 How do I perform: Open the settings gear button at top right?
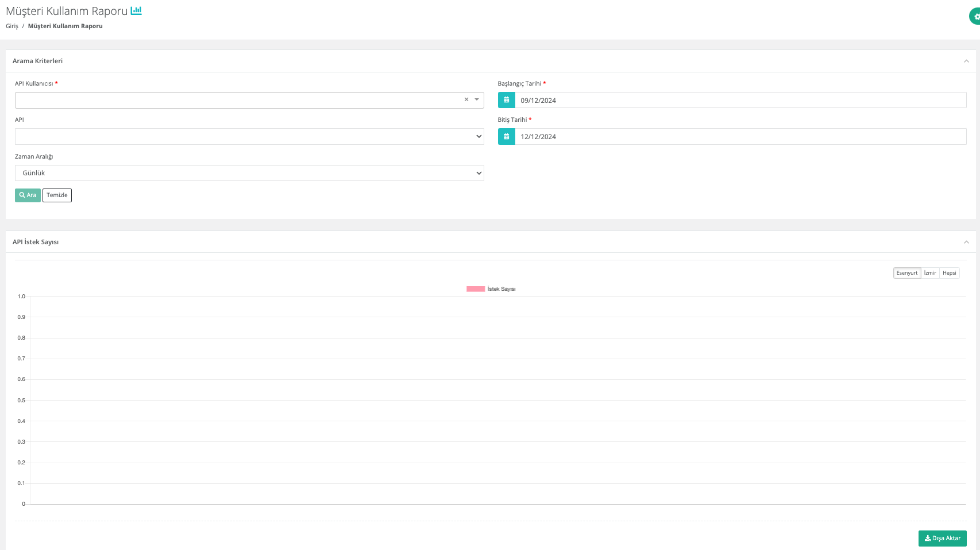tap(975, 17)
